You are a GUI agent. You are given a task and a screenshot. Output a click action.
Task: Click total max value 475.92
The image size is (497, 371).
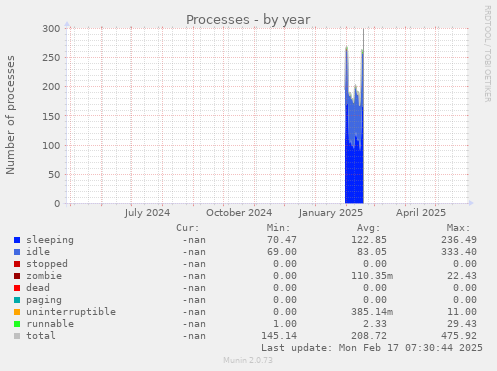459,336
